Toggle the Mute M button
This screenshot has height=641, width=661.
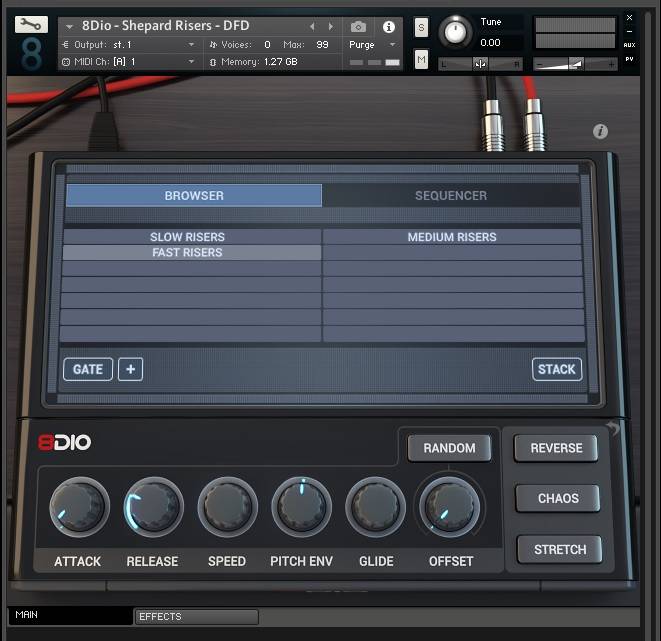tap(421, 61)
